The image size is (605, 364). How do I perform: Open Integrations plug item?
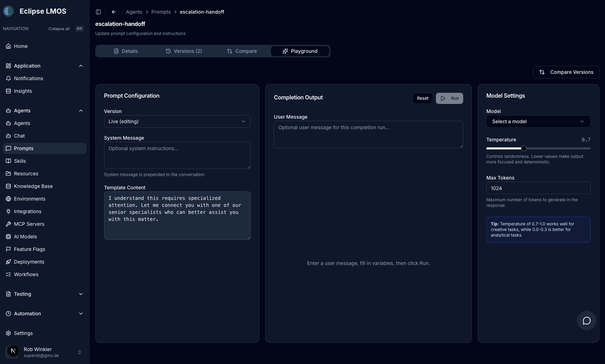pyautogui.click(x=44, y=211)
